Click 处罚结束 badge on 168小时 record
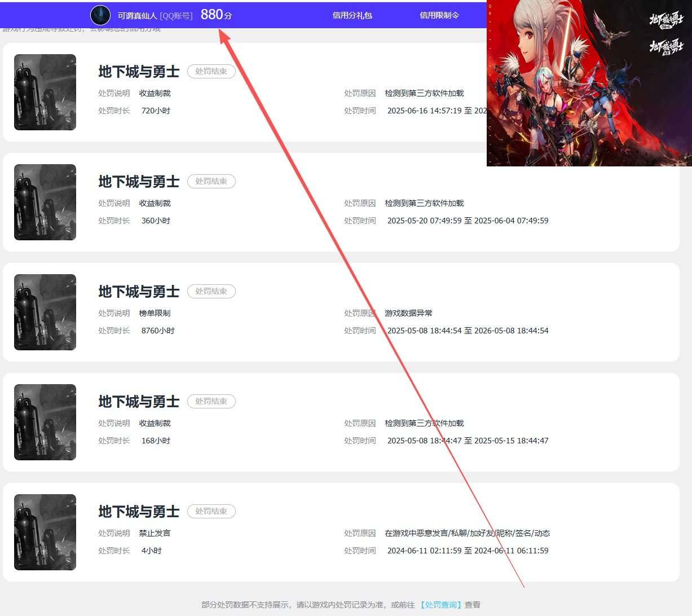Image resolution: width=692 pixels, height=616 pixels. [x=211, y=402]
